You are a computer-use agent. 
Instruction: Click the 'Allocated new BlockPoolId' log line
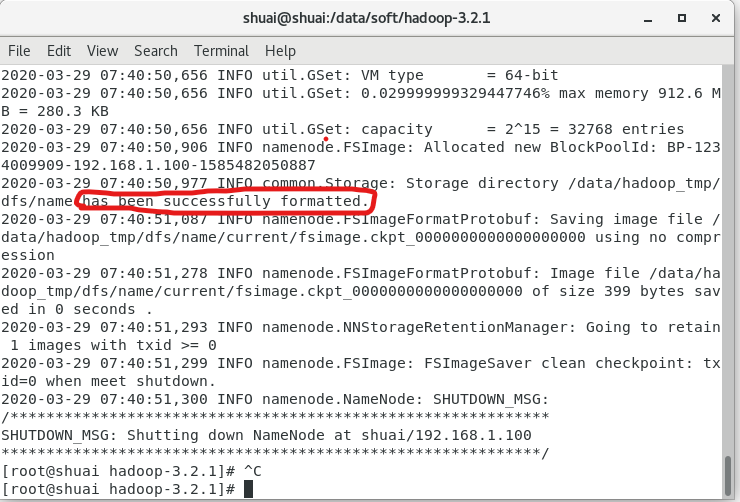pos(400,147)
